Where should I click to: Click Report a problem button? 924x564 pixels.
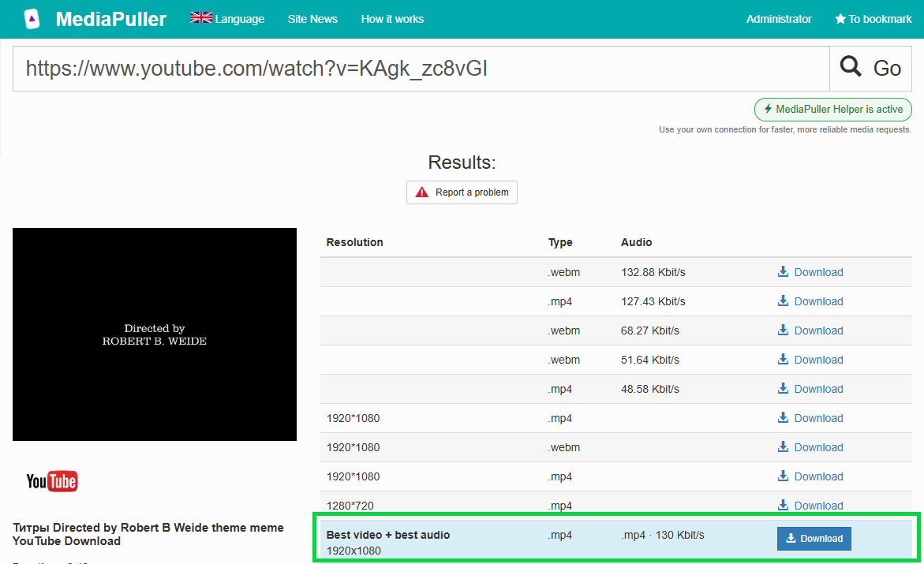point(462,192)
